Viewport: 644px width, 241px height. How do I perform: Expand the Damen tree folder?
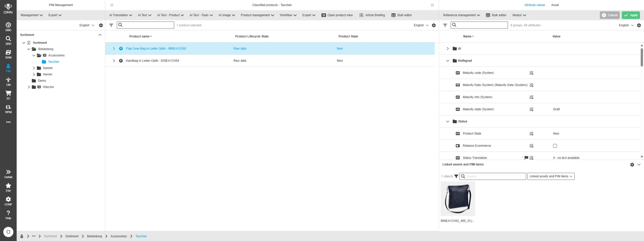(x=34, y=68)
